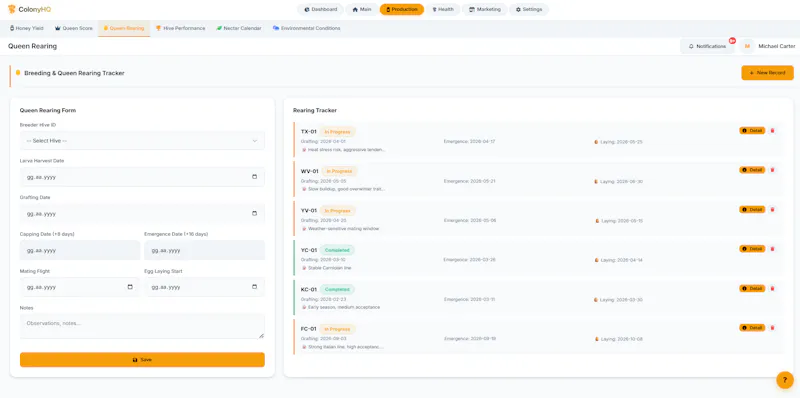This screenshot has height=398, width=800.
Task: Open calendar picker for Larva Harvest Date
Action: pos(255,177)
